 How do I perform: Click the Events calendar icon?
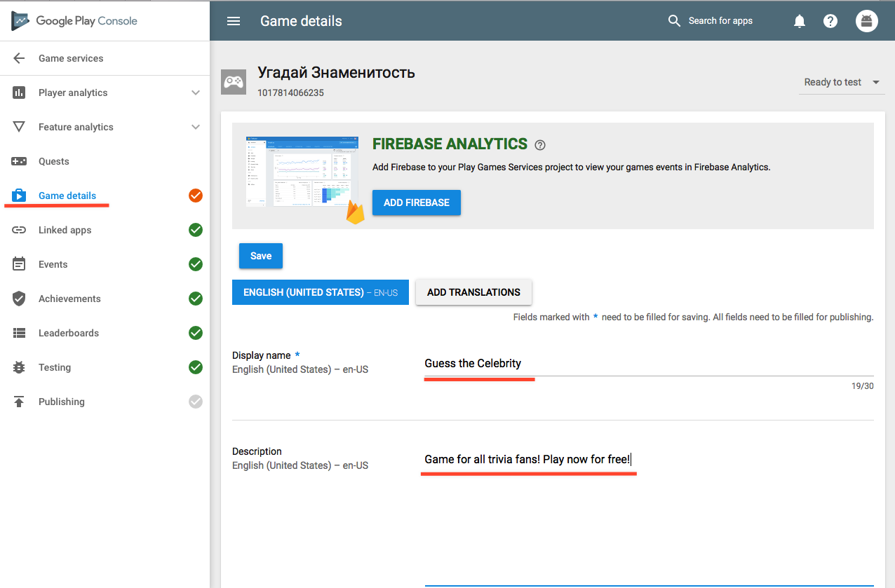click(x=19, y=264)
